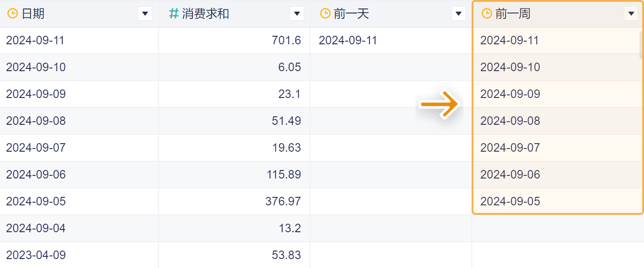Select the 376.97 amount cell
This screenshot has height=268, width=644.
click(x=283, y=201)
